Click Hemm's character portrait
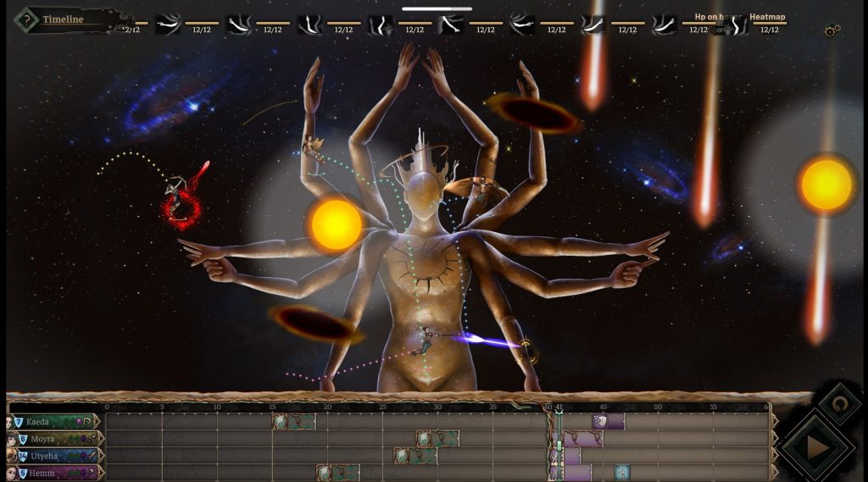The image size is (868, 482). (x=9, y=473)
